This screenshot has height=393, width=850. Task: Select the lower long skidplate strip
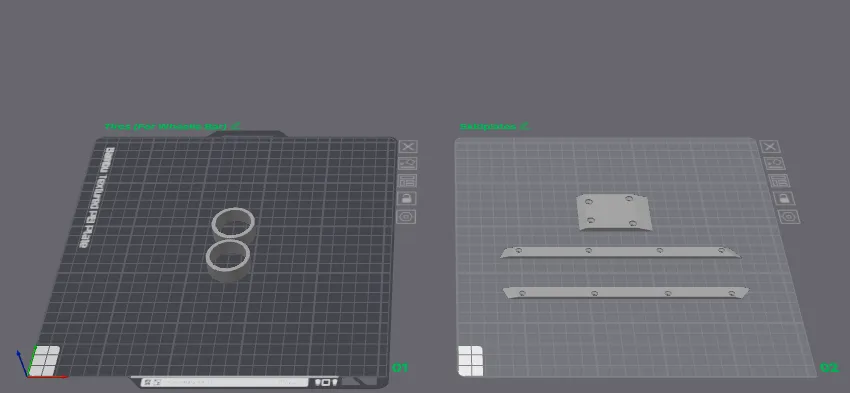626,293
